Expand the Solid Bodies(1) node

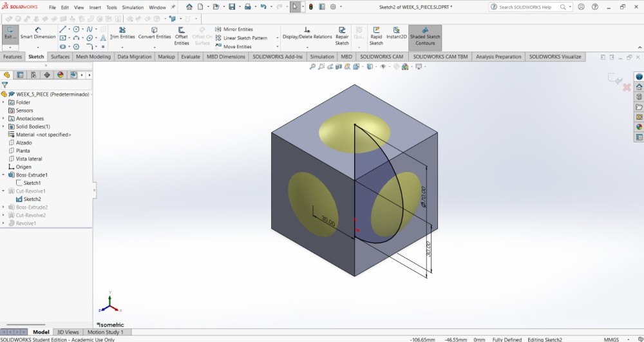4,126
